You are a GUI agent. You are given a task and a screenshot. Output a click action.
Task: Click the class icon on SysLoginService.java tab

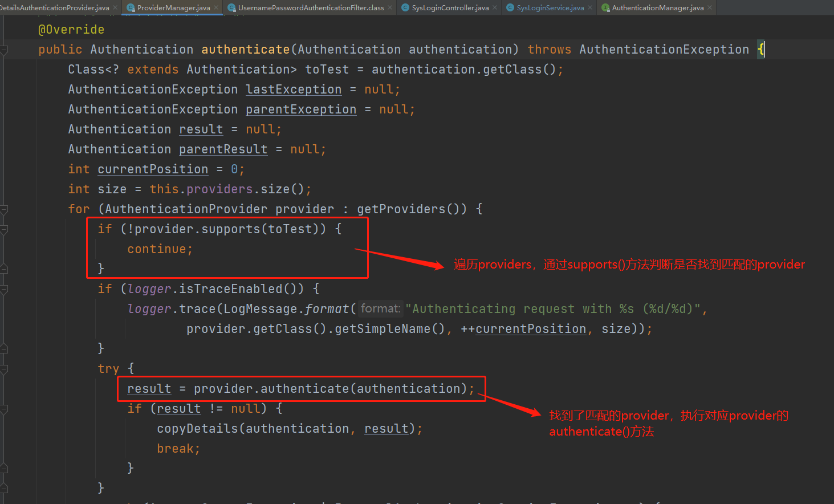coord(510,7)
